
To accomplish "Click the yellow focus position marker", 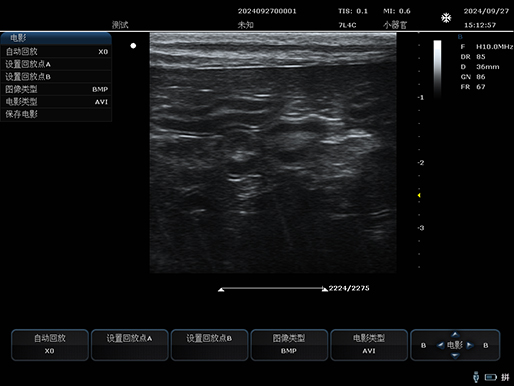I will (x=419, y=195).
